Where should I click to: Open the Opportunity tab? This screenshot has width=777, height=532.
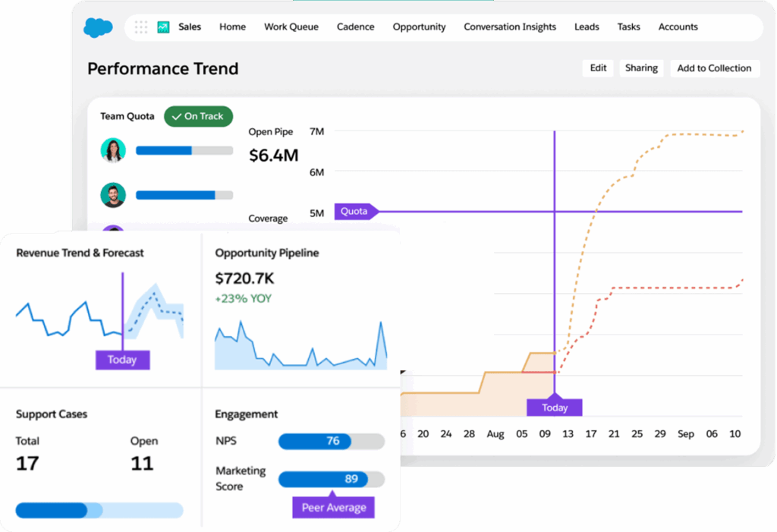tap(419, 27)
